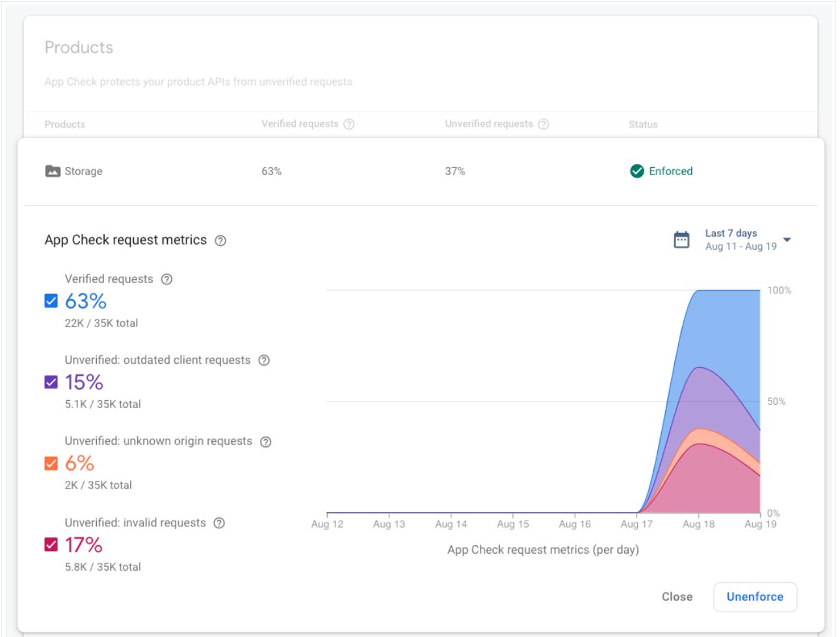Click the Verified requests column header
Screen dimensions: 840x637
tap(300, 124)
